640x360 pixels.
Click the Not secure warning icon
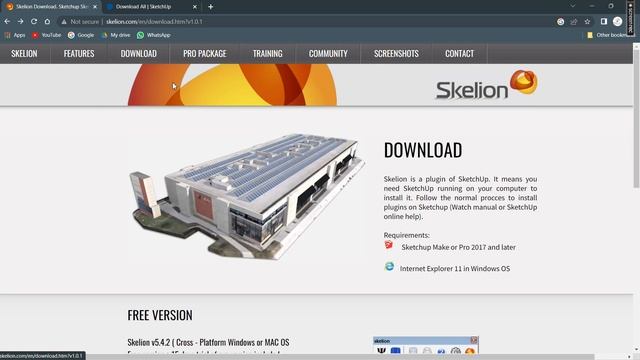[x=64, y=22]
